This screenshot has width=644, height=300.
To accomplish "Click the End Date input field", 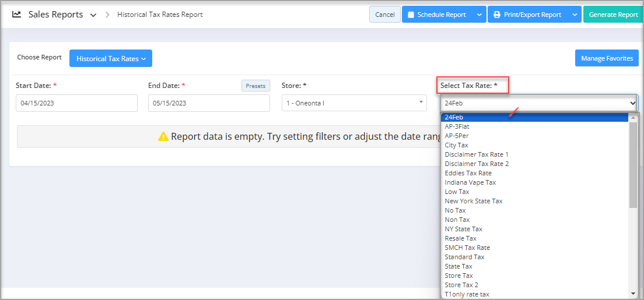I will pyautogui.click(x=209, y=103).
